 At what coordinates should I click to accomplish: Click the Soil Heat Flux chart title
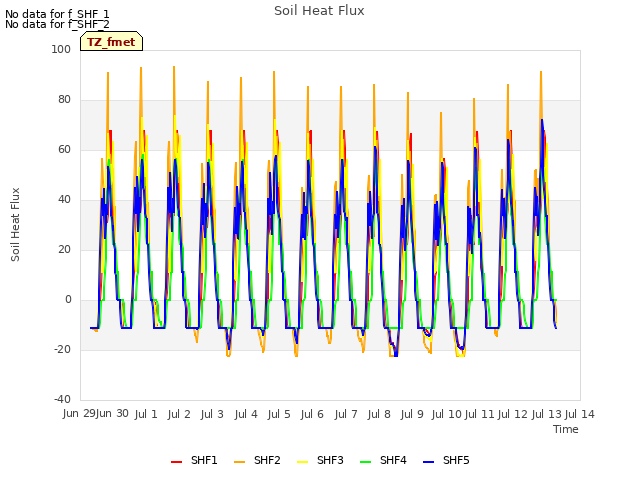[x=319, y=11]
